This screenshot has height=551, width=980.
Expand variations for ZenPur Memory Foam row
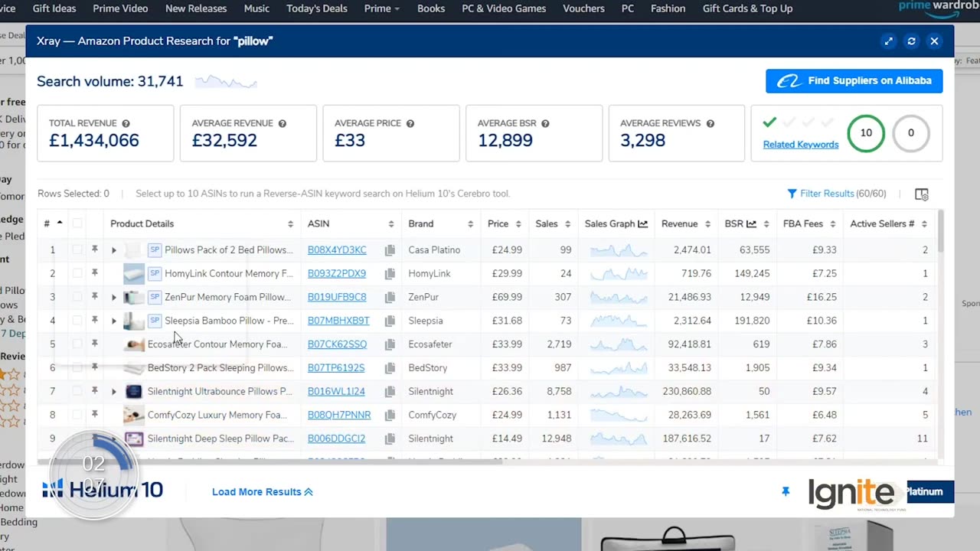tap(114, 298)
